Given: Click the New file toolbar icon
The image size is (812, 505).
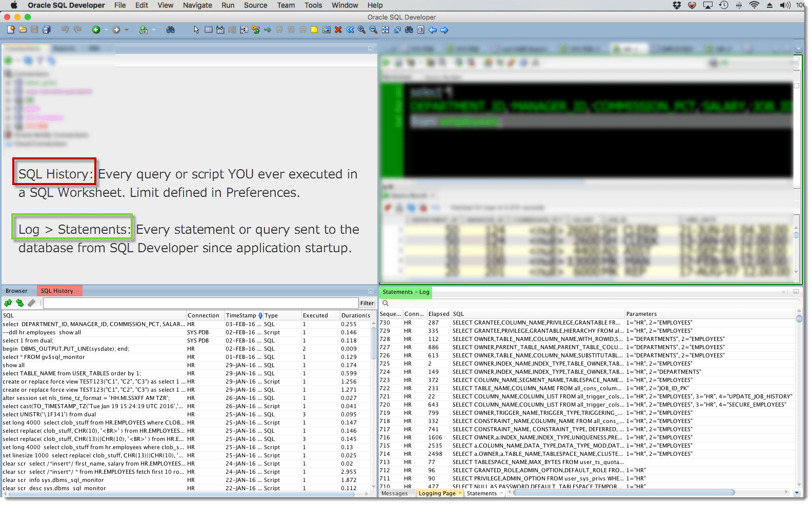Looking at the screenshot, I should (11, 30).
